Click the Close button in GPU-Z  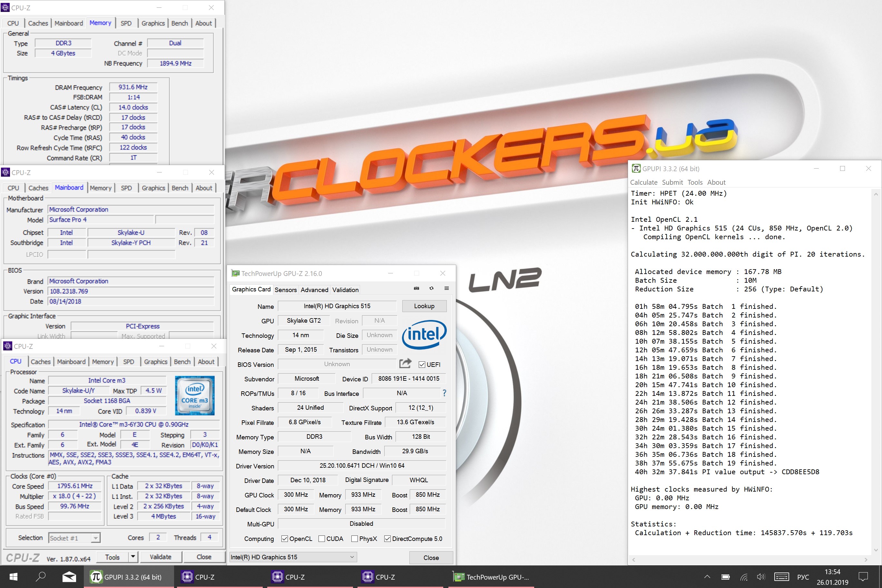pos(431,558)
